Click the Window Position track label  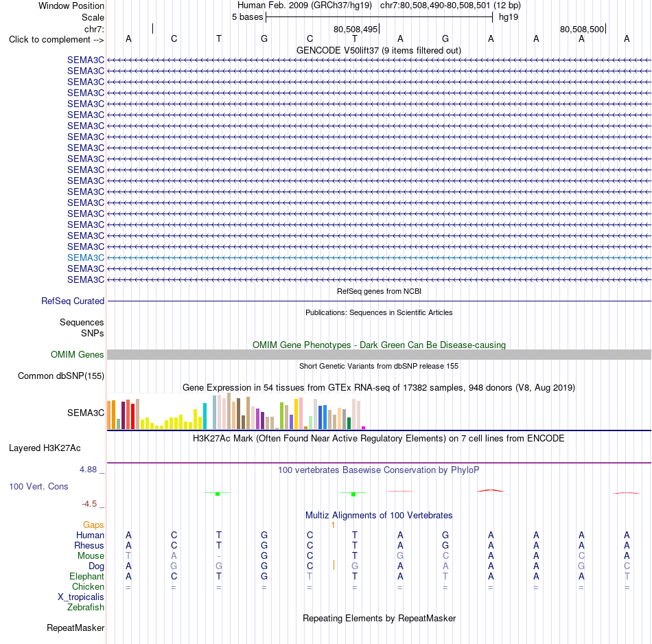[71, 5]
